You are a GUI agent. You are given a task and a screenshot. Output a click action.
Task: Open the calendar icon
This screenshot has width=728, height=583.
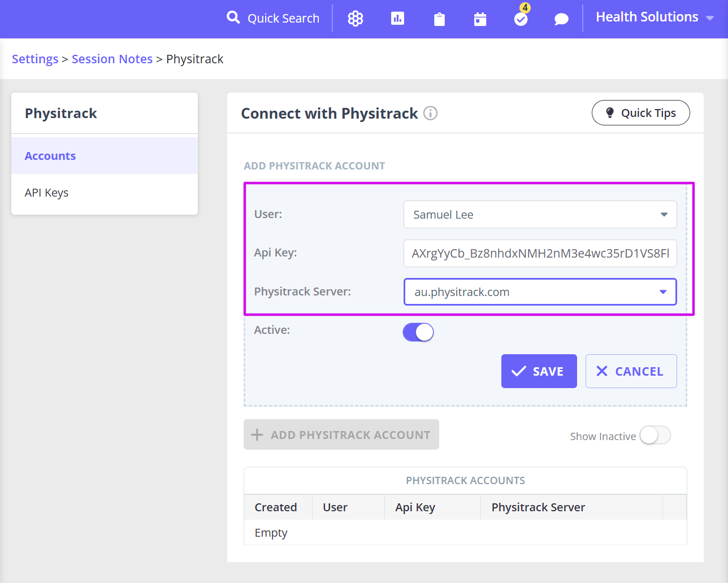[480, 19]
